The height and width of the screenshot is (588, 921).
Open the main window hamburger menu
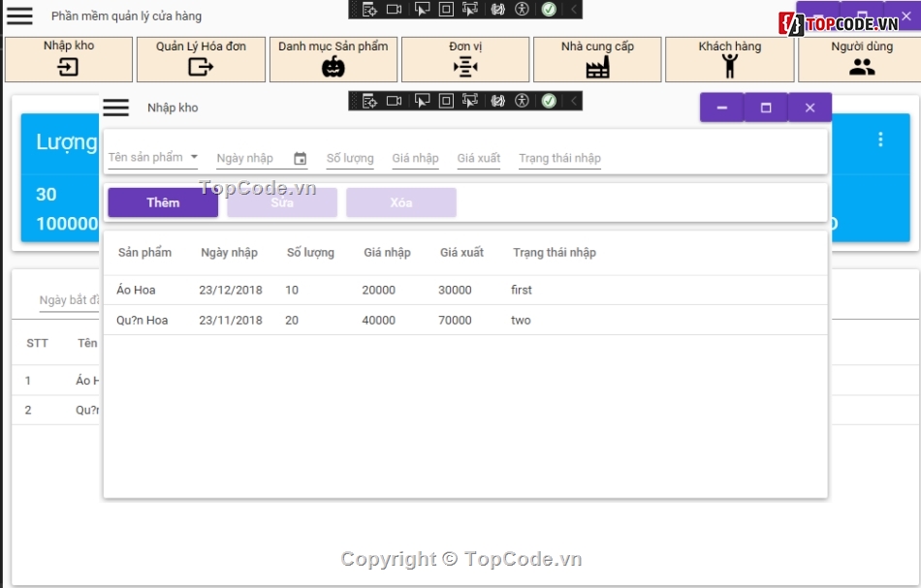click(19, 16)
